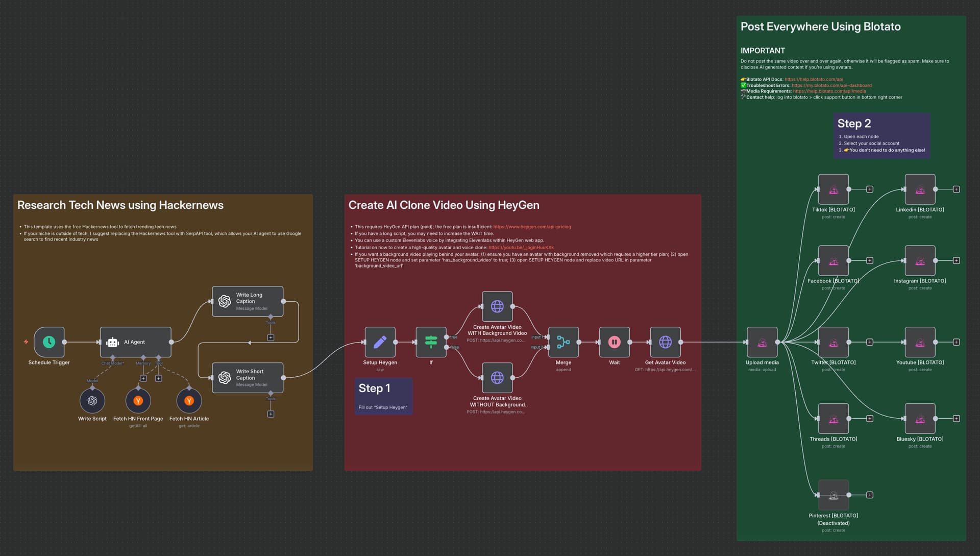
Task: Open the Schedule Trigger clock node
Action: click(x=49, y=342)
